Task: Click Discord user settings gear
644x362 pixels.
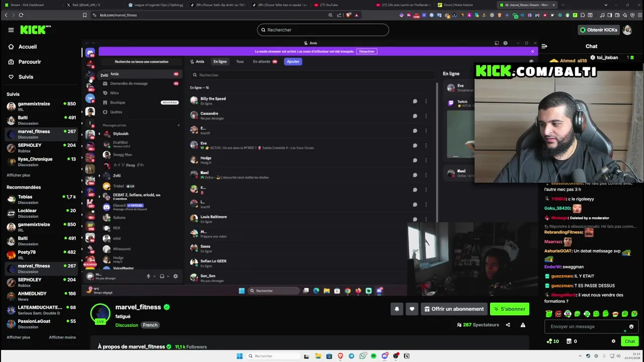Action: coord(175,276)
